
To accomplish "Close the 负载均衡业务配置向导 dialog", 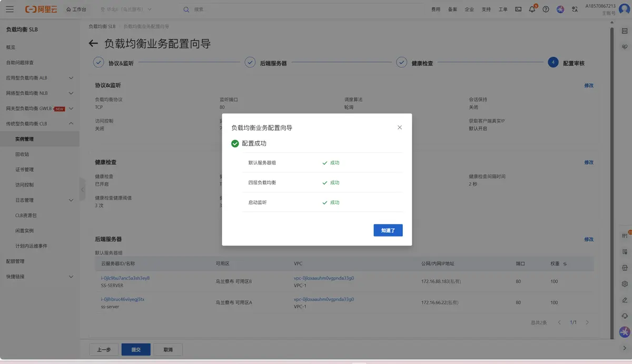I will [400, 127].
